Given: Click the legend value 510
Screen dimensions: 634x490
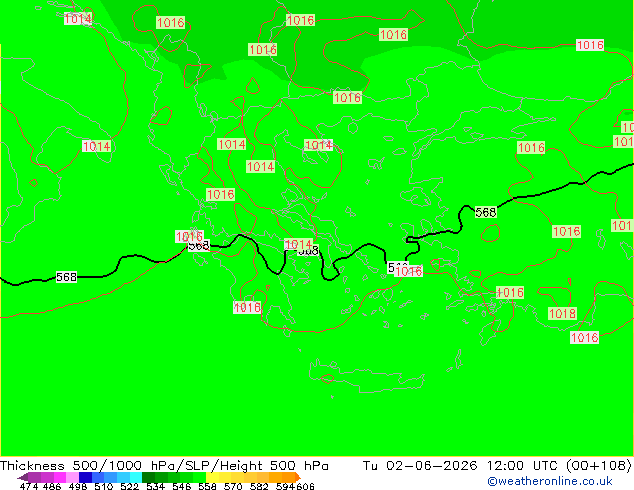Looking at the screenshot, I should [x=104, y=486].
